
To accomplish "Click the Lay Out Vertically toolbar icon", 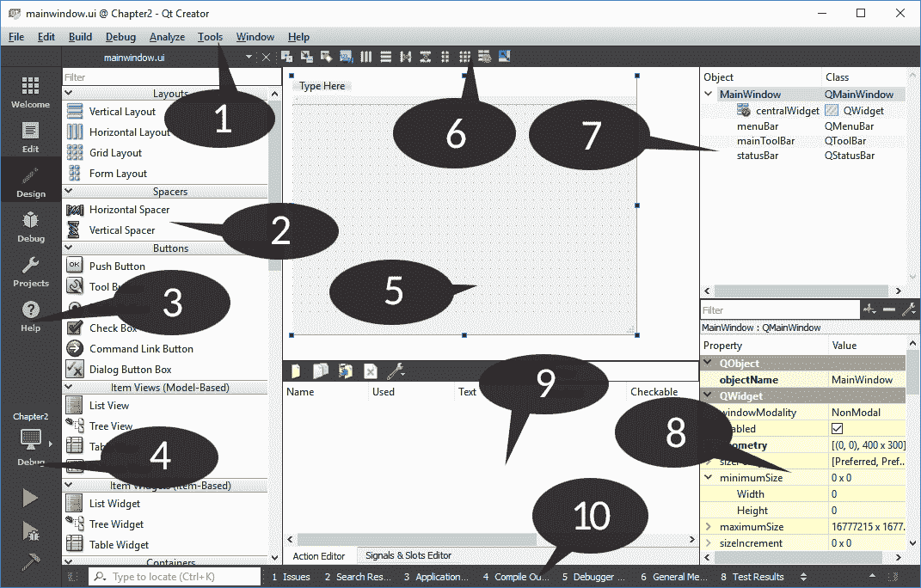I will pos(385,56).
